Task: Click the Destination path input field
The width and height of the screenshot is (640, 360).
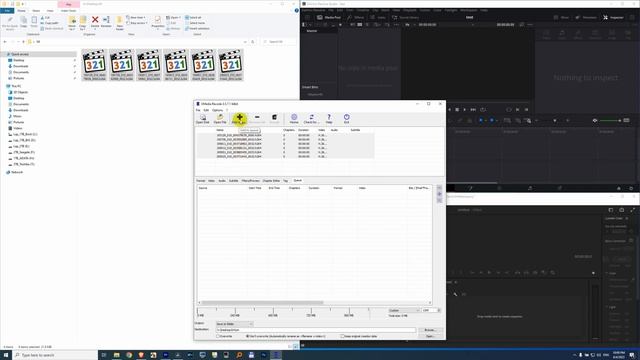Action: [x=316, y=330]
